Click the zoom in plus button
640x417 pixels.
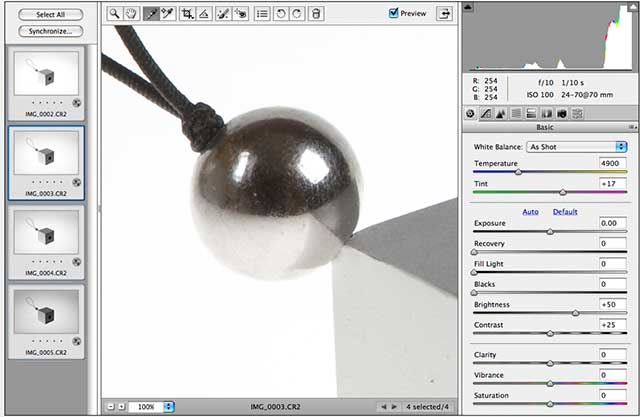coord(122,406)
